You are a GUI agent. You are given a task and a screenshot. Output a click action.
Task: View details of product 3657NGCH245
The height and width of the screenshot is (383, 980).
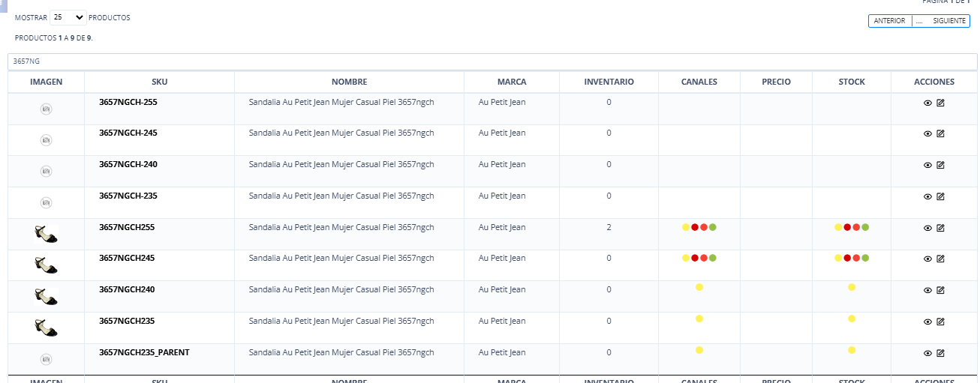coord(927,259)
